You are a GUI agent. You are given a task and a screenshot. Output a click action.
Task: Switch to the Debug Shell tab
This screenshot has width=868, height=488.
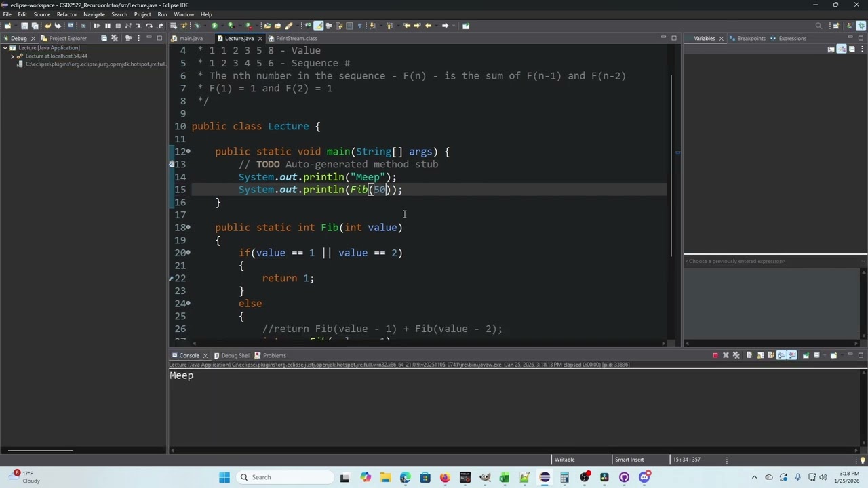232,355
